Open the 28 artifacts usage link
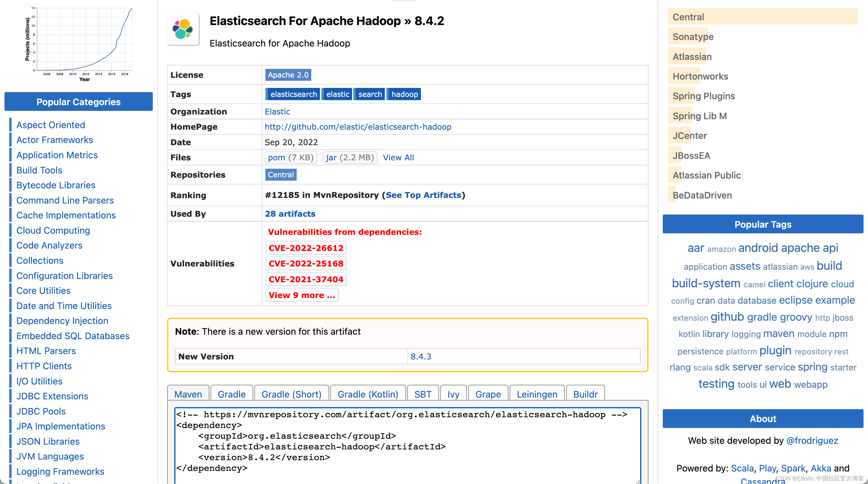Image resolution: width=868 pixels, height=484 pixels. point(290,214)
